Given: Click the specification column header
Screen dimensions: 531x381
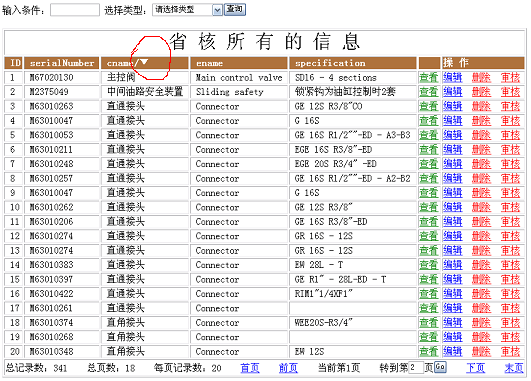Looking at the screenshot, I should [353, 63].
